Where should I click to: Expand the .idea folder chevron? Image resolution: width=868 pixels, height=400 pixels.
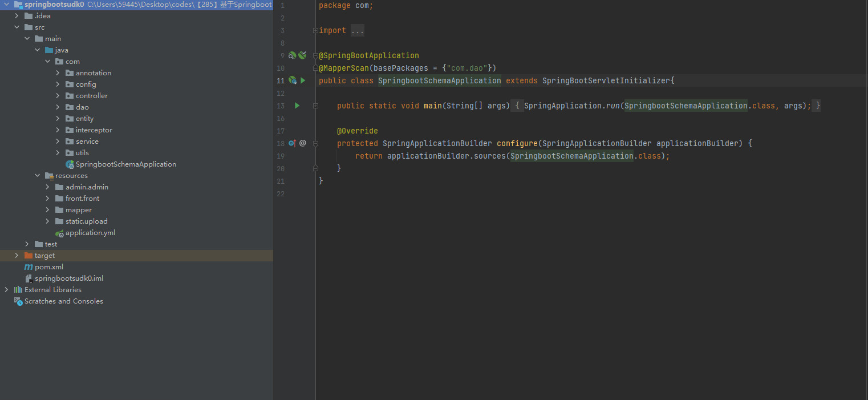pos(17,16)
